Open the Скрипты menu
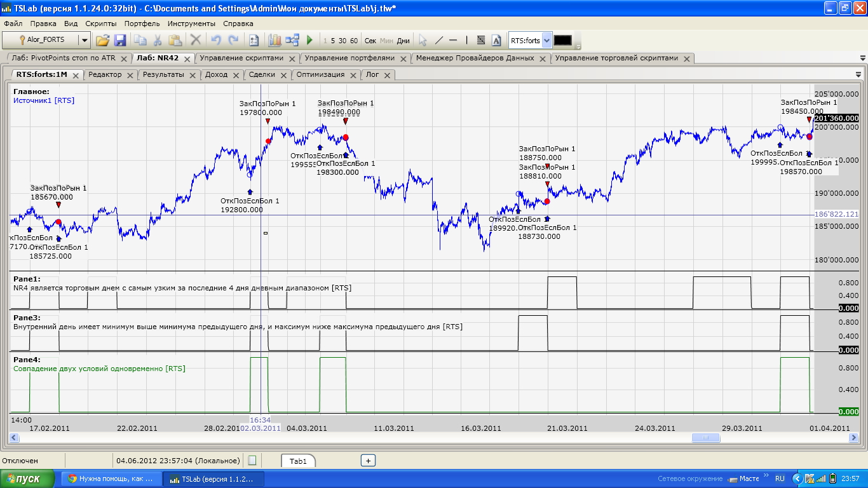 pyautogui.click(x=100, y=24)
